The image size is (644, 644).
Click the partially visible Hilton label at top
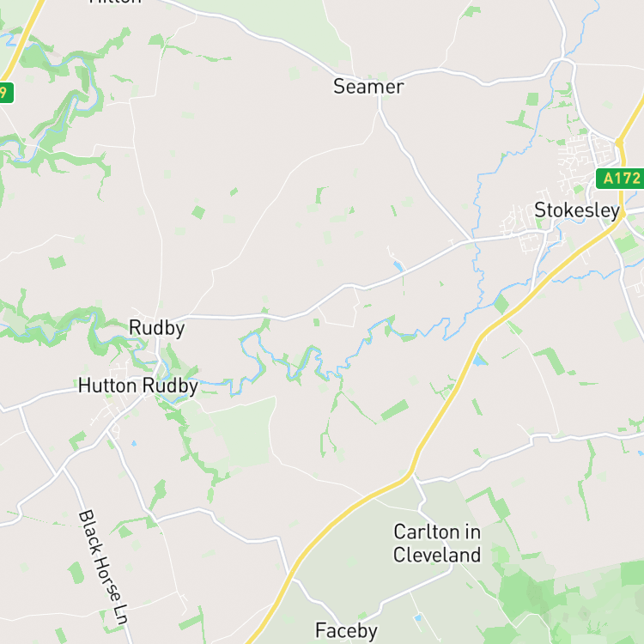115,2
